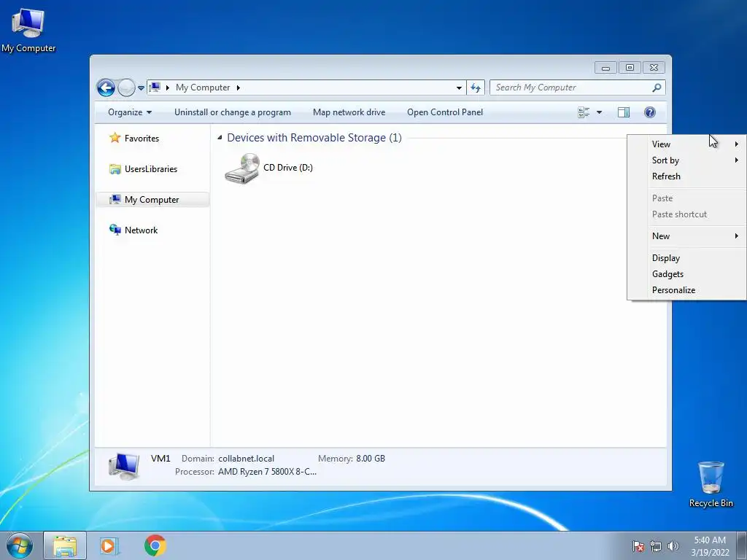Click the Show desktop button on the taskbar
This screenshot has width=747, height=560.
tap(742, 545)
